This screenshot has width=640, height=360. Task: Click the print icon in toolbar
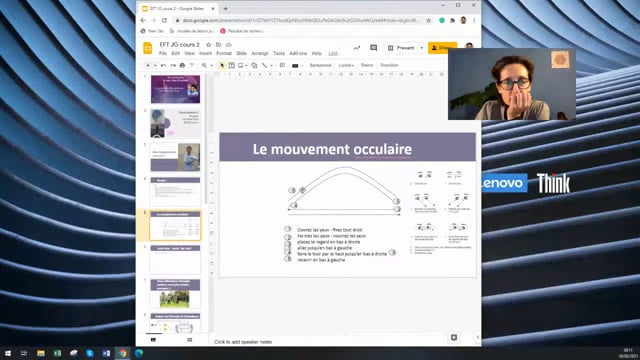182,65
